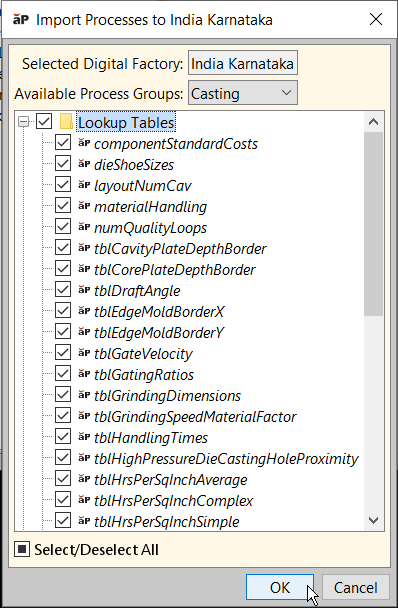Click the aP icon beside tblCavityPlateDepthBorder
Image resolution: width=398 pixels, height=608 pixels.
pos(84,247)
